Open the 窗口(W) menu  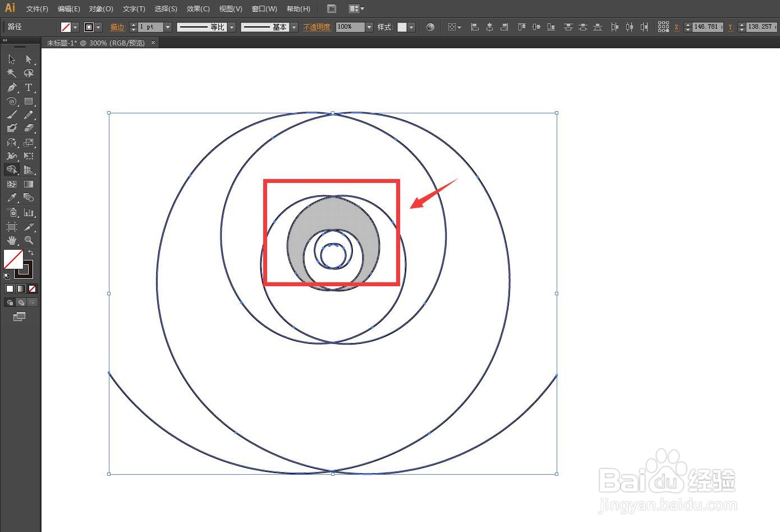tap(264, 9)
